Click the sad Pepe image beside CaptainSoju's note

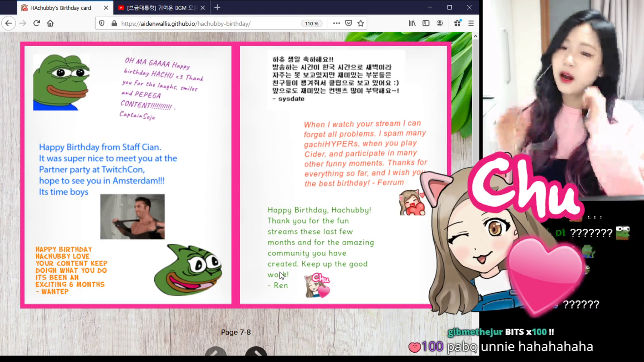61,82
